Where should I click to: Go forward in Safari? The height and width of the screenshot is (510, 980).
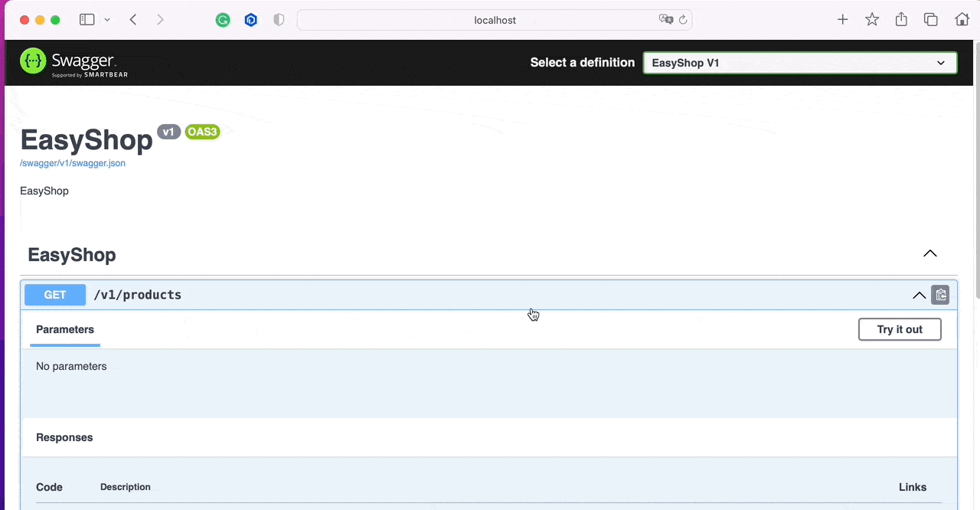click(x=160, y=20)
